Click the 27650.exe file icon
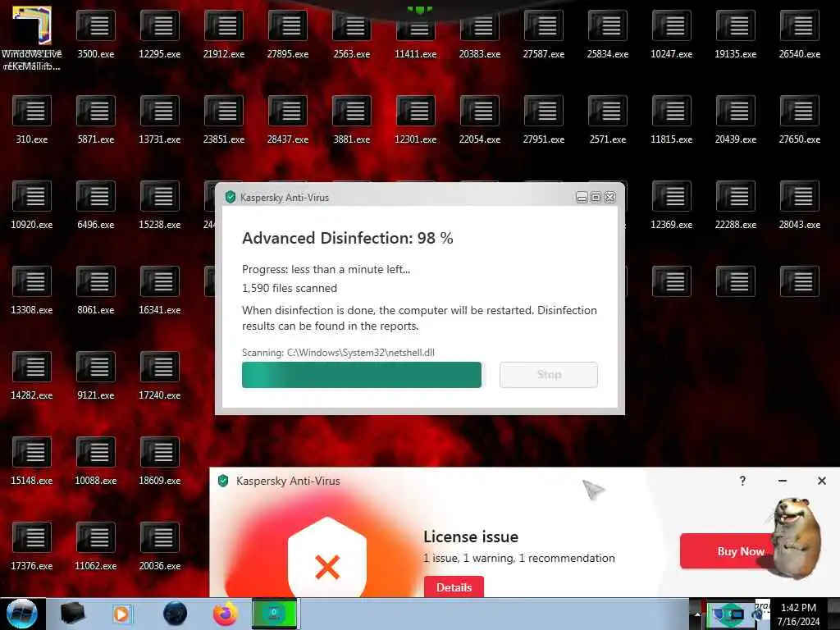Screen dimensions: 840x630 tap(800, 111)
